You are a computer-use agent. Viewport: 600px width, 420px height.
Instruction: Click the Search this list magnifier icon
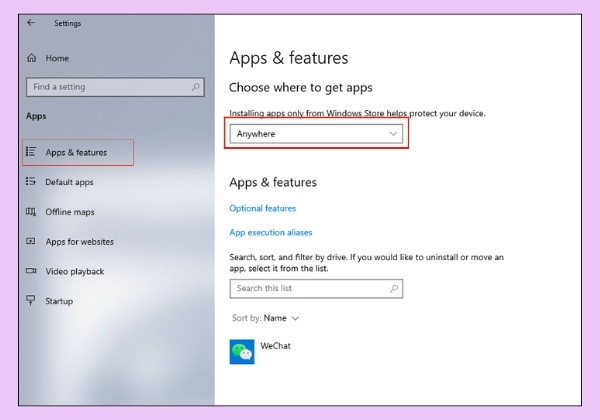tap(394, 288)
